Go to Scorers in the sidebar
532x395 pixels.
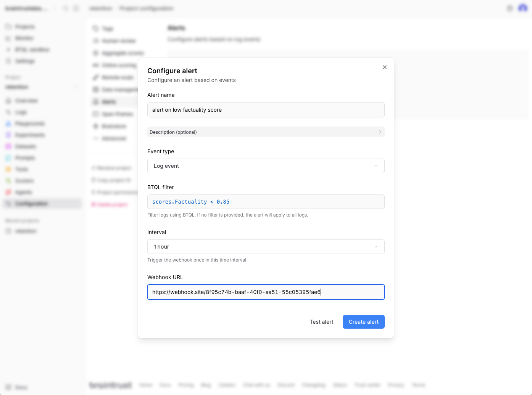pyautogui.click(x=24, y=181)
